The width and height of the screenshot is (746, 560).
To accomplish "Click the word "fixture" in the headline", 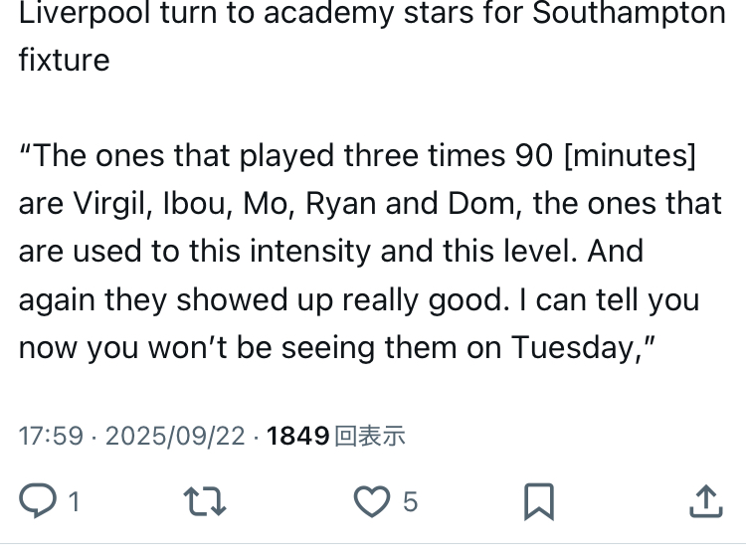I will (64, 60).
